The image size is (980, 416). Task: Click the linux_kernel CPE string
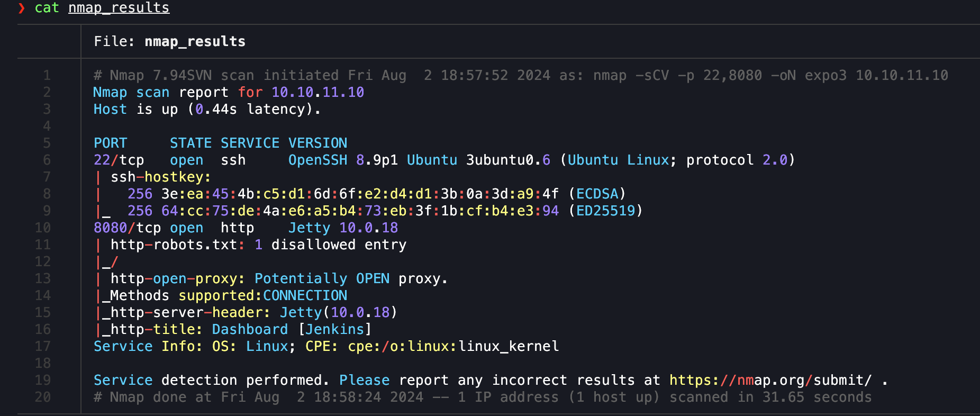pos(508,347)
